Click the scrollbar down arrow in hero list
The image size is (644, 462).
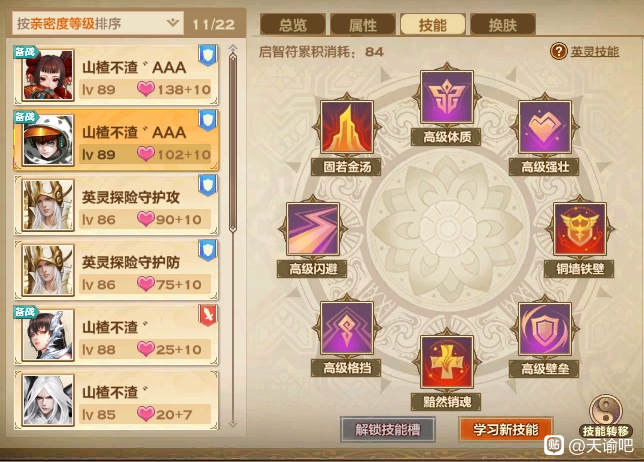233,424
